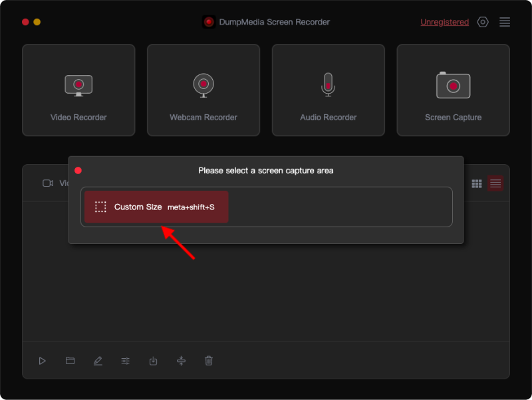Screen dimensions: 532x400
Task: Switch to list view layout
Action: pos(495,183)
